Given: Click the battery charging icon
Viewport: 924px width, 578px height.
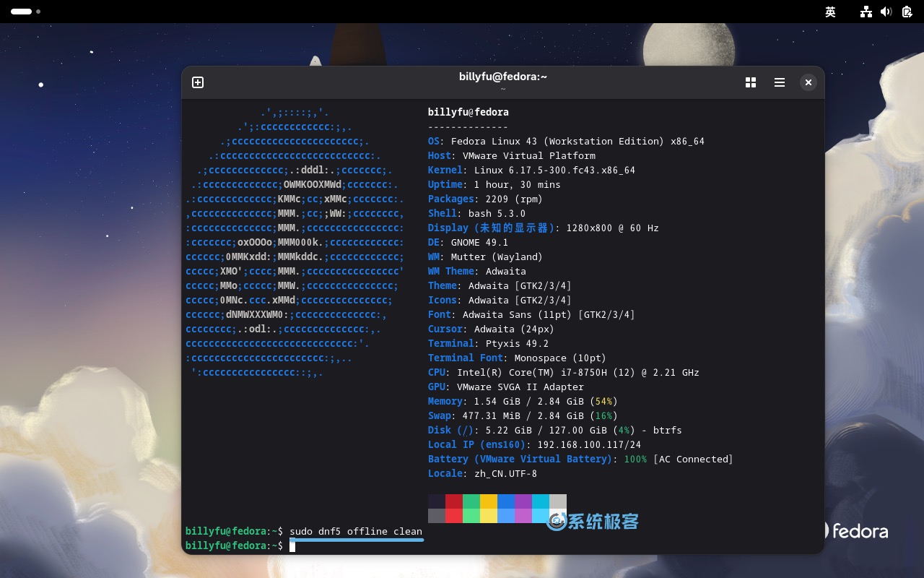Looking at the screenshot, I should click(x=907, y=12).
